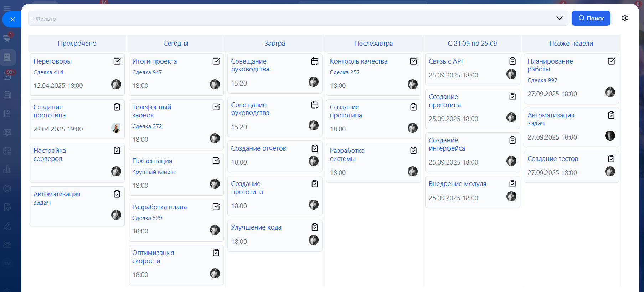The image size is (644, 292).
Task: Close the slider panel with the X button
Action: point(12,19)
